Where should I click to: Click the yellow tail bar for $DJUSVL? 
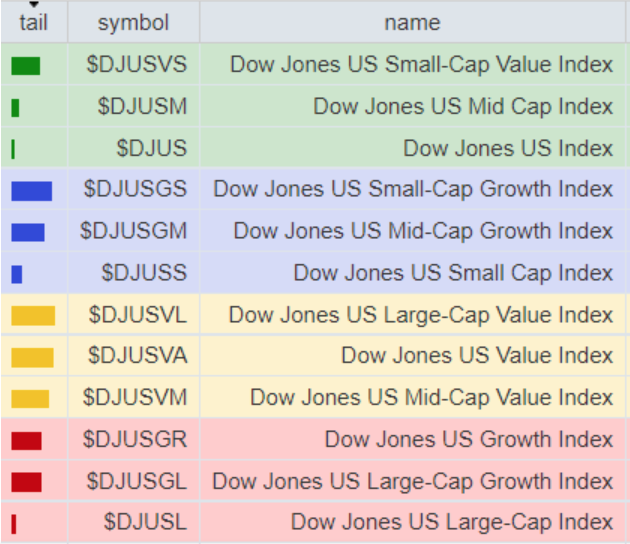point(33,316)
